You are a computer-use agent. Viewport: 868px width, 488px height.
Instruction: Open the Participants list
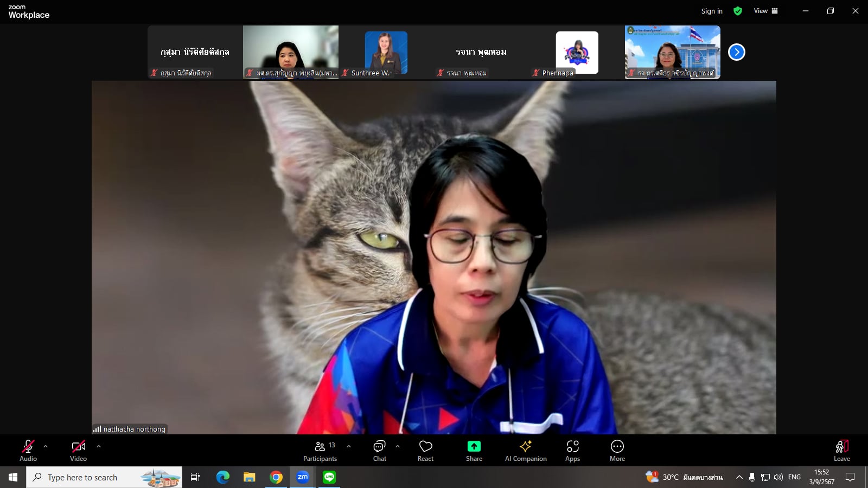click(320, 451)
